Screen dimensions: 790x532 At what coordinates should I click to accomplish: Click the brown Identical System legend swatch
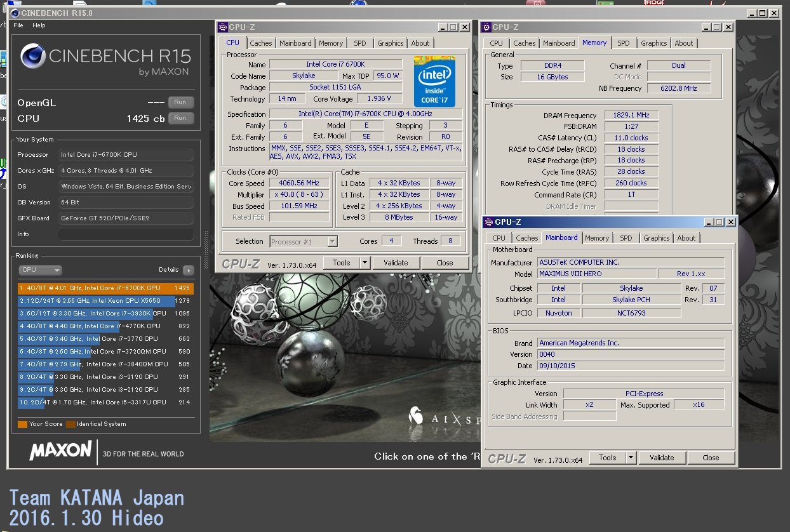[70, 424]
